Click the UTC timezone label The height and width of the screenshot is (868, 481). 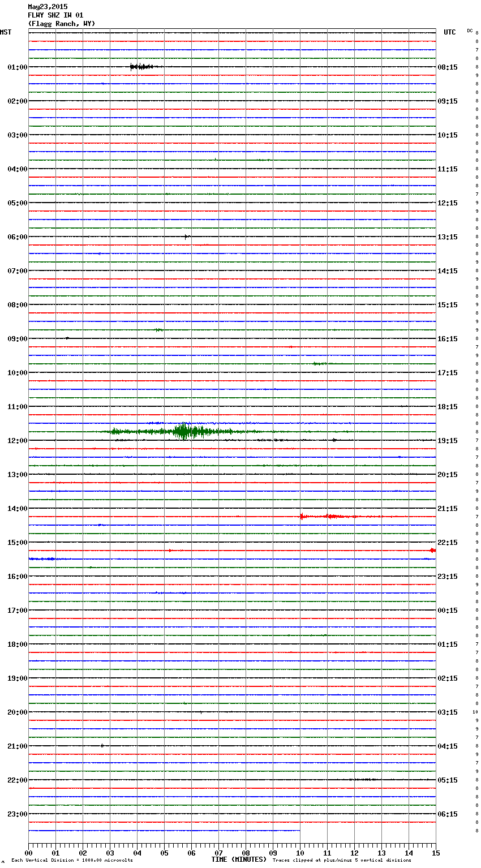(450, 32)
